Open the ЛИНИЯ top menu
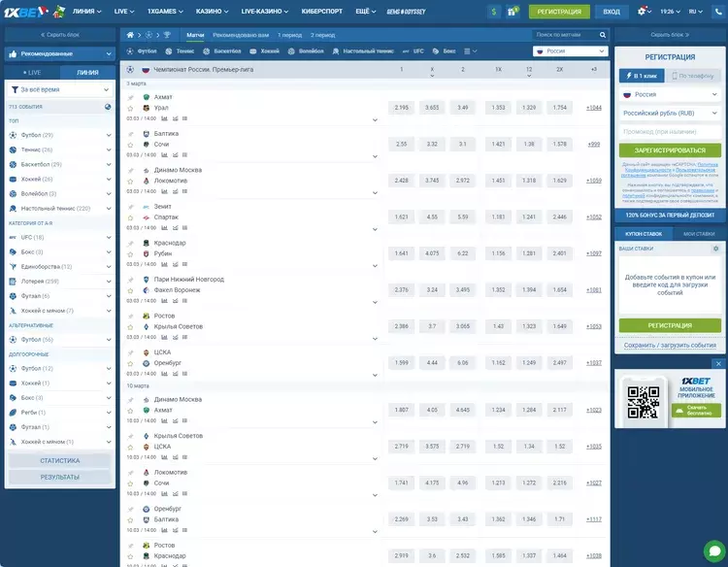The image size is (728, 567). click(86, 12)
